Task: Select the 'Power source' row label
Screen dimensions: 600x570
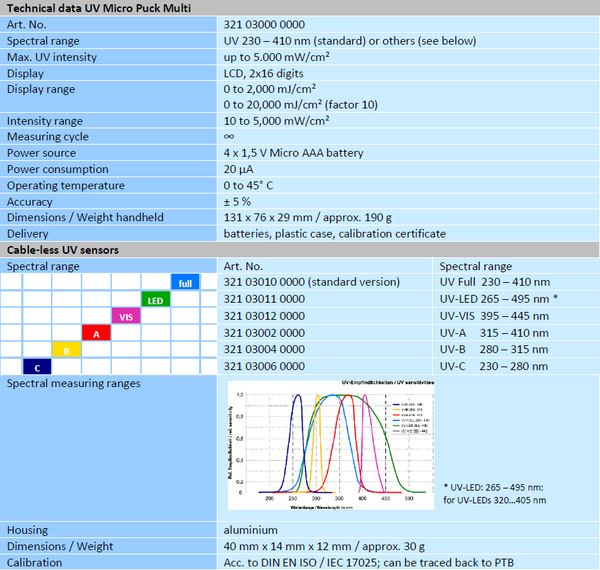Action: (41, 153)
